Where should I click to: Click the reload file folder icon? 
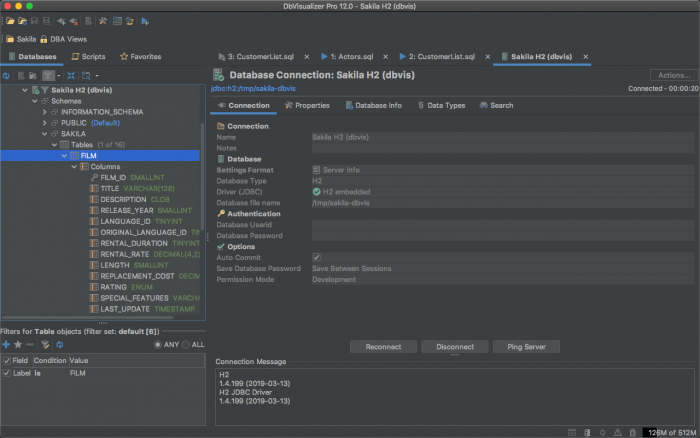22,21
